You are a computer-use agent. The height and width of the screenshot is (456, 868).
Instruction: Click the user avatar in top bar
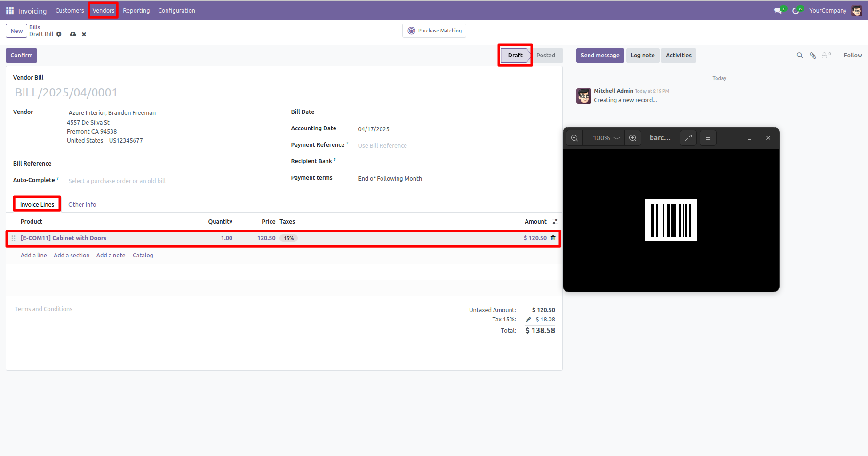857,10
